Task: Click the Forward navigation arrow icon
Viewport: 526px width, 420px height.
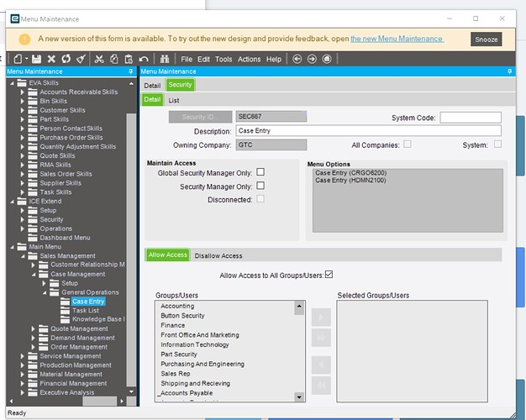Action: (312, 59)
